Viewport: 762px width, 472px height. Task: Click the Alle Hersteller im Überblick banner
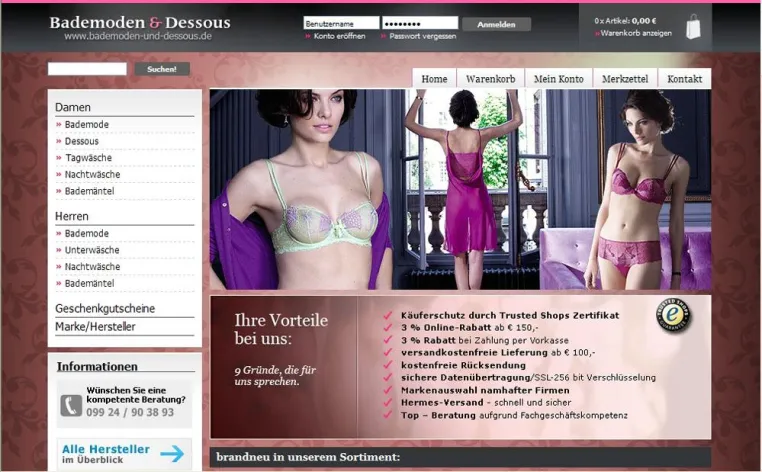tap(124, 454)
